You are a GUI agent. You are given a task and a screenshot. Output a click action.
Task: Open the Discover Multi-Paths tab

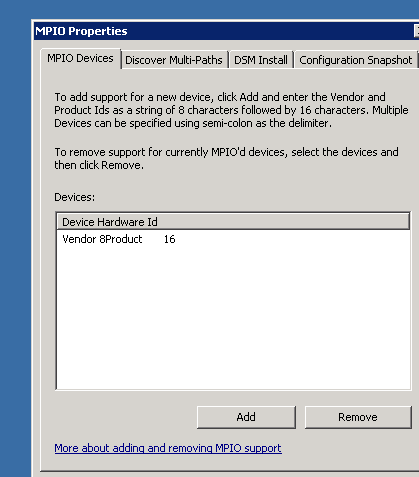174,60
